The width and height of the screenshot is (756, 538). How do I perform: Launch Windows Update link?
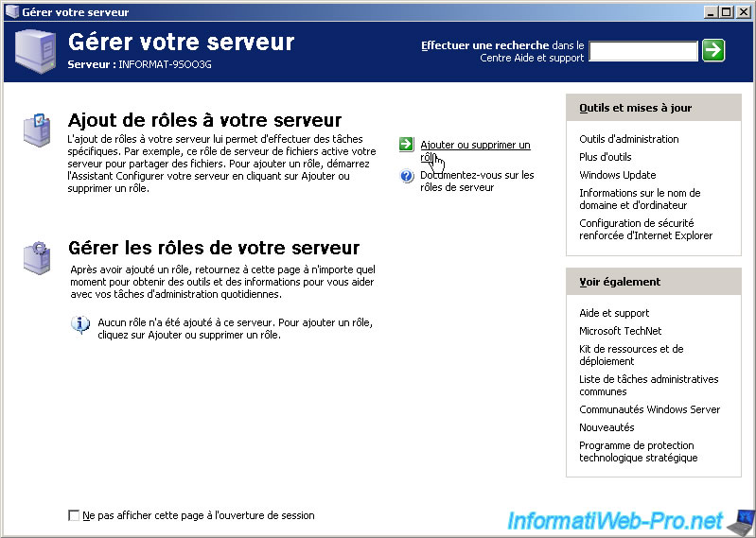618,175
